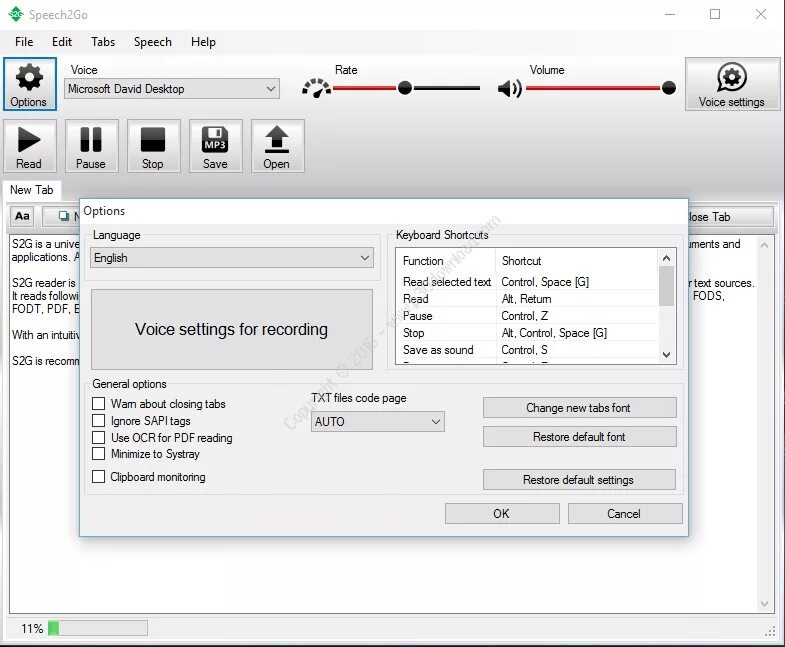Expand the Language dropdown showing English
This screenshot has width=785, height=647.
232,258
